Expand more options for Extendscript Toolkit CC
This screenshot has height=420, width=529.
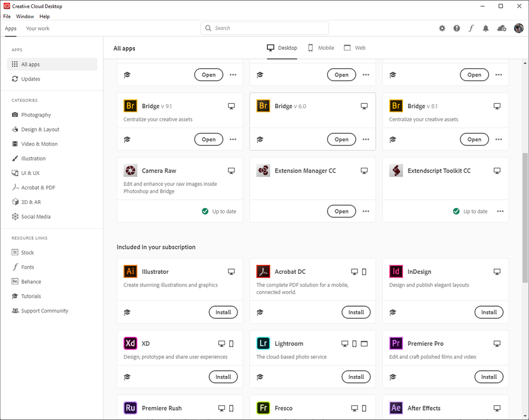tap(500, 211)
